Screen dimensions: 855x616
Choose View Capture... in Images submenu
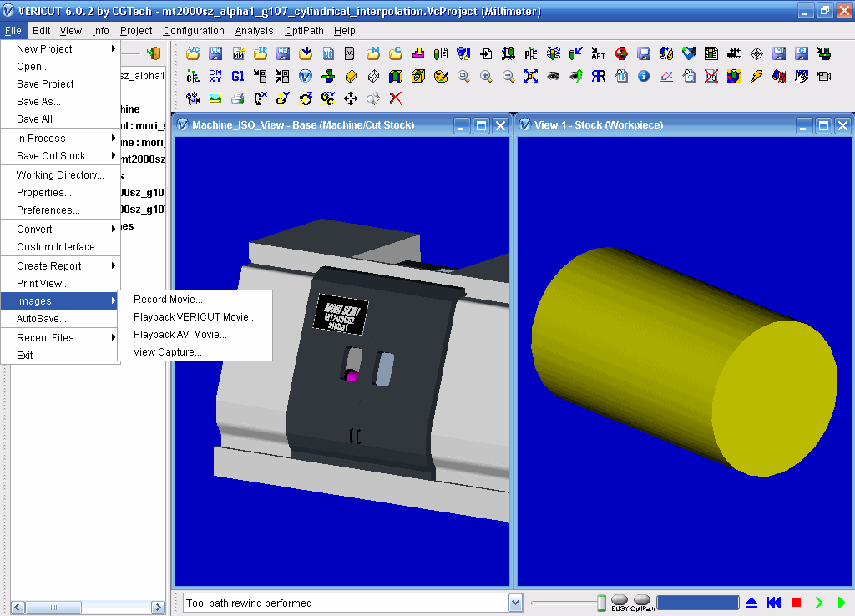(x=195, y=351)
